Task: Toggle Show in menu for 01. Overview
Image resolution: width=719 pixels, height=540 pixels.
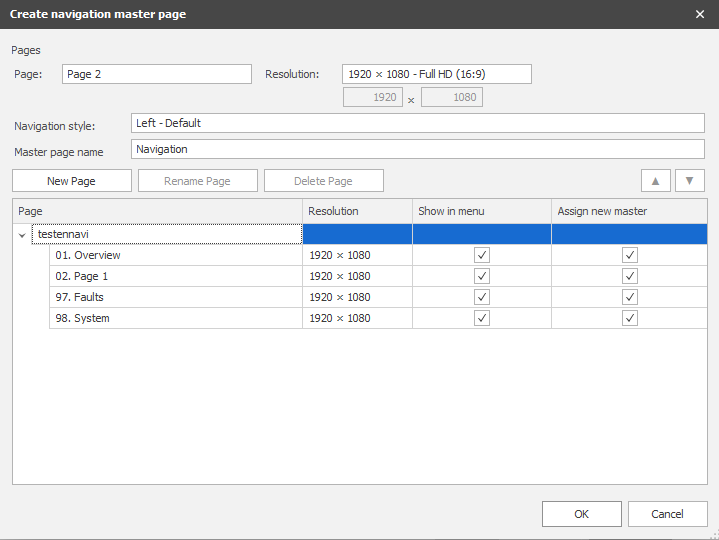Action: (x=481, y=255)
